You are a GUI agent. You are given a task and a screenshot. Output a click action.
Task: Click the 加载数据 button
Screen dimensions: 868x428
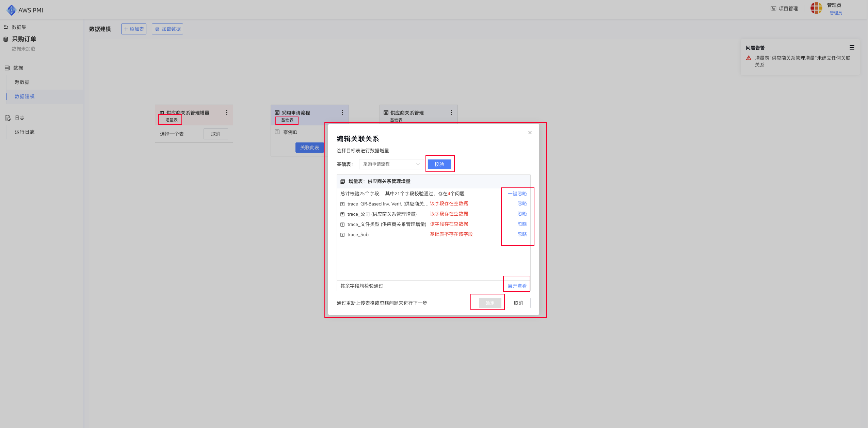pos(167,29)
